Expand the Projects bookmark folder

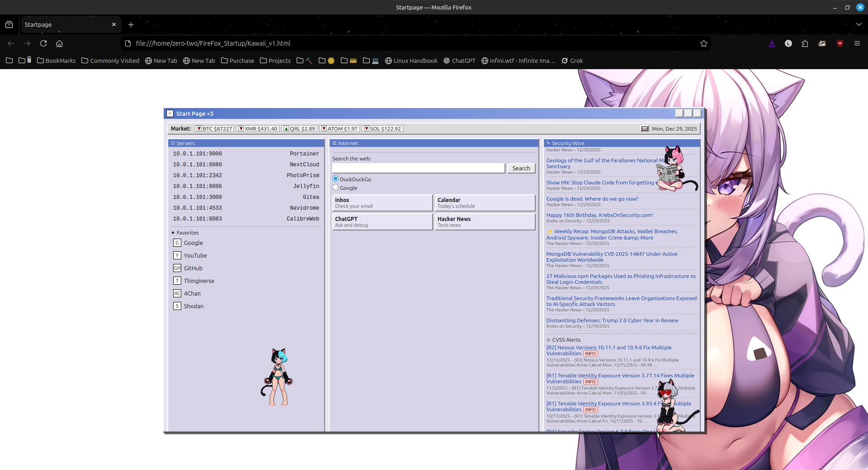click(x=275, y=61)
